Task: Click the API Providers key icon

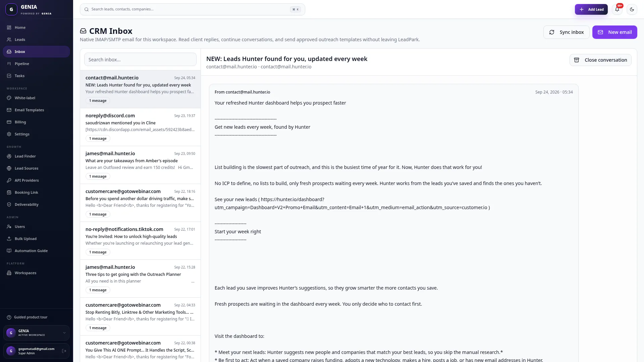Action: 9,180
